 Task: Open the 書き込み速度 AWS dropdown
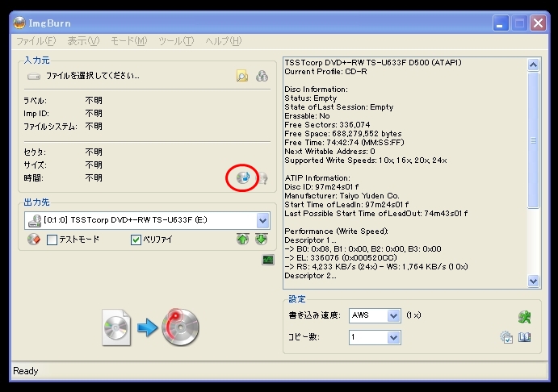point(393,315)
